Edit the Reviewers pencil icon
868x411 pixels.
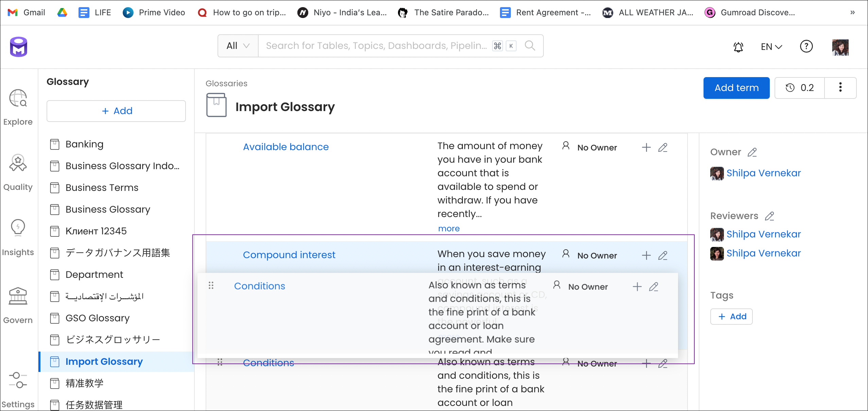769,216
